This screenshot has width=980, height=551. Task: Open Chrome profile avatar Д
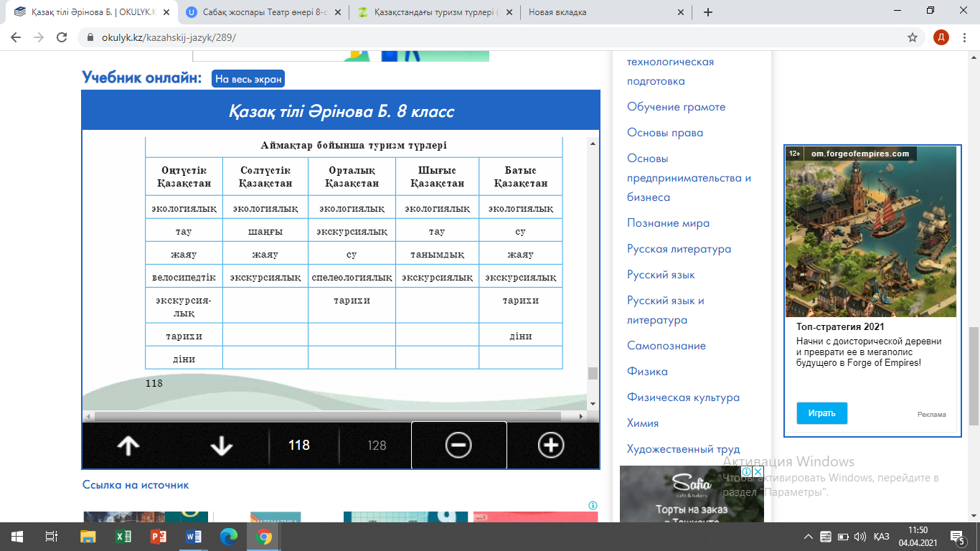click(x=941, y=37)
